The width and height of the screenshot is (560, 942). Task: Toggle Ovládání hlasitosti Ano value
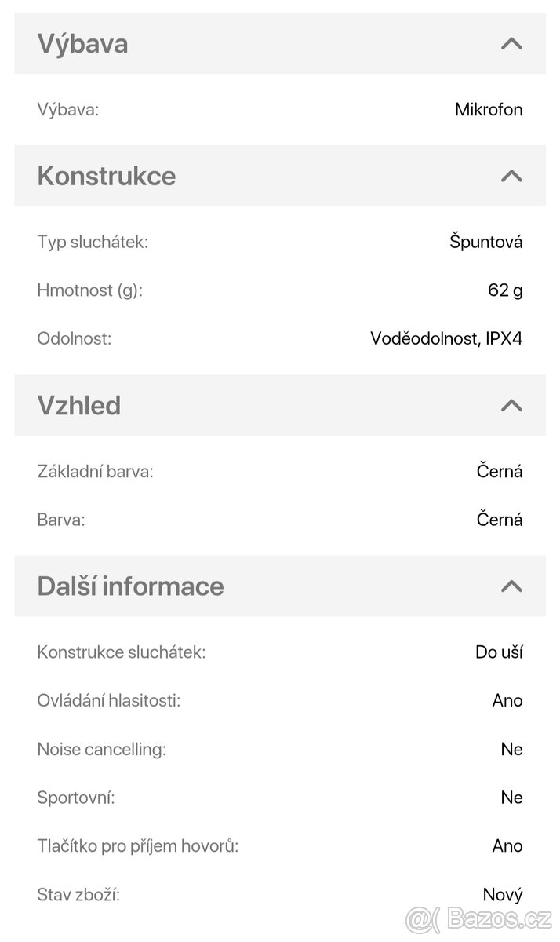(511, 700)
